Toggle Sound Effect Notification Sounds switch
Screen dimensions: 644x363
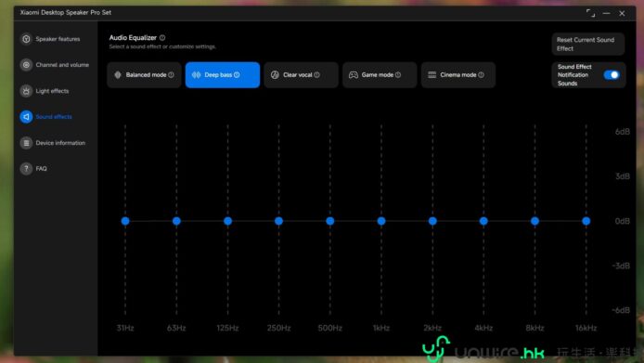click(612, 75)
